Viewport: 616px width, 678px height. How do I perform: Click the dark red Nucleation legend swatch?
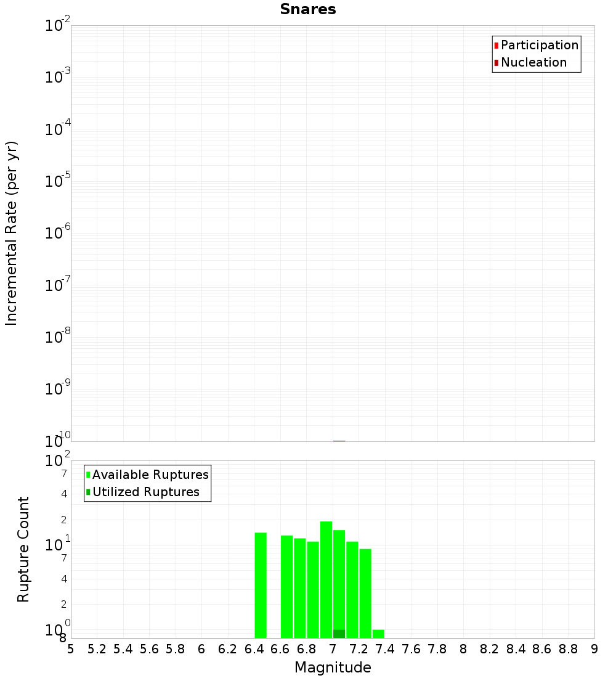(496, 63)
